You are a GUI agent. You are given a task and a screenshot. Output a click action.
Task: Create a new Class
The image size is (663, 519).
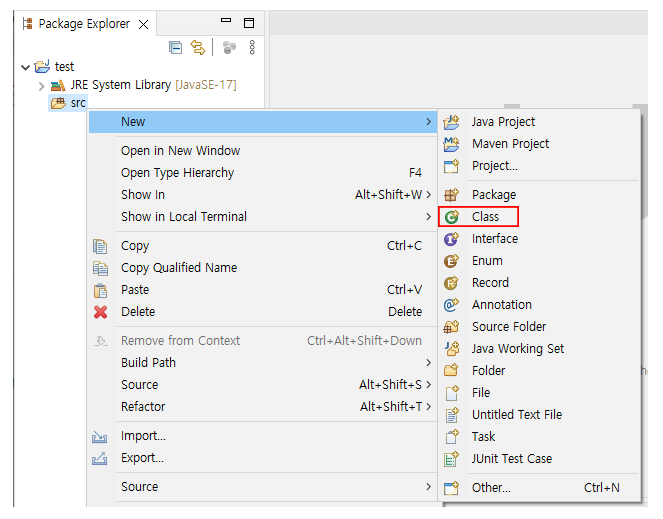point(540,217)
